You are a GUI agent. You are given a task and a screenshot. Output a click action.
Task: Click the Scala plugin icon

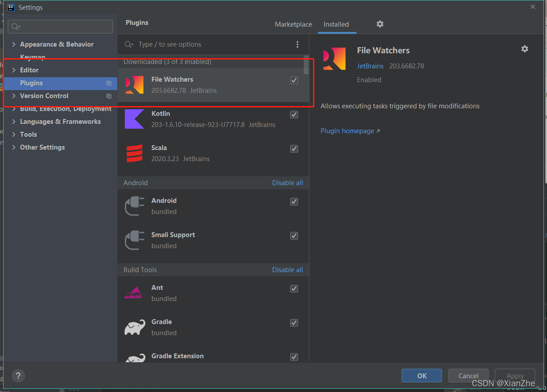[135, 153]
